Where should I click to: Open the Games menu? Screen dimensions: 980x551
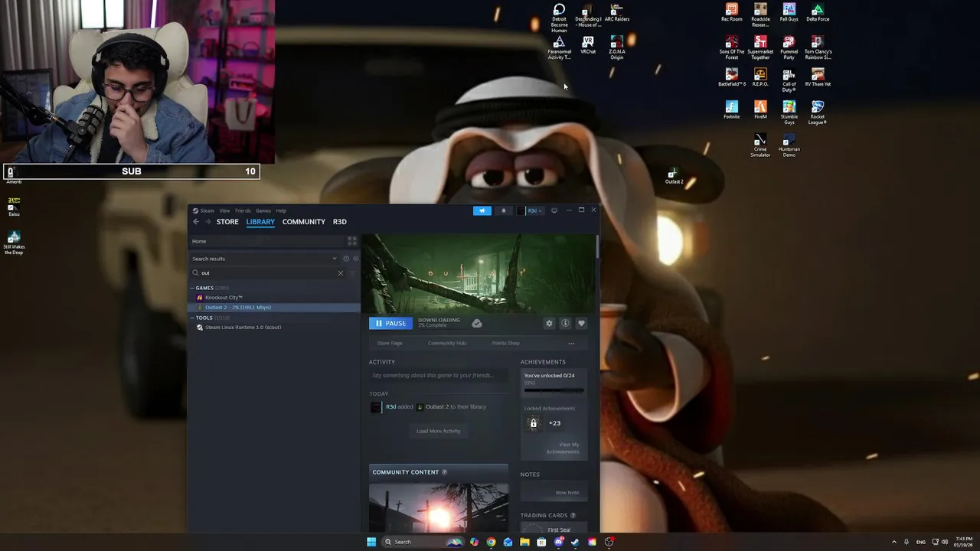pyautogui.click(x=263, y=211)
